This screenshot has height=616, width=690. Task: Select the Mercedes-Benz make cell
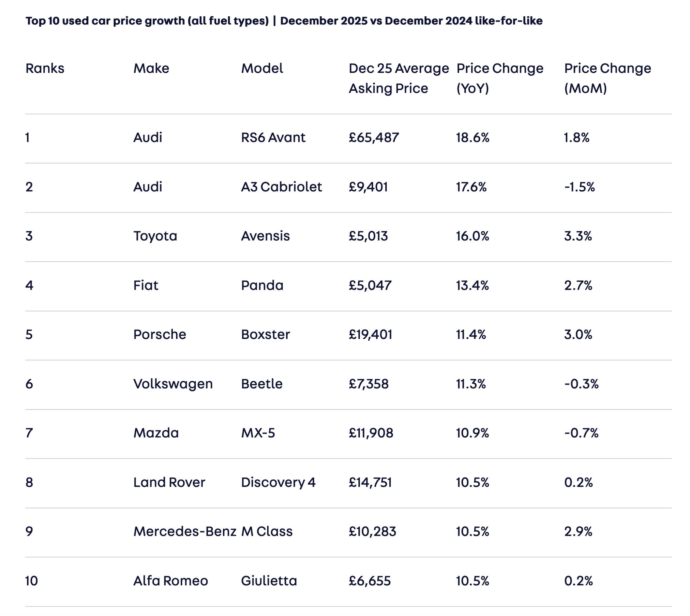[185, 531]
